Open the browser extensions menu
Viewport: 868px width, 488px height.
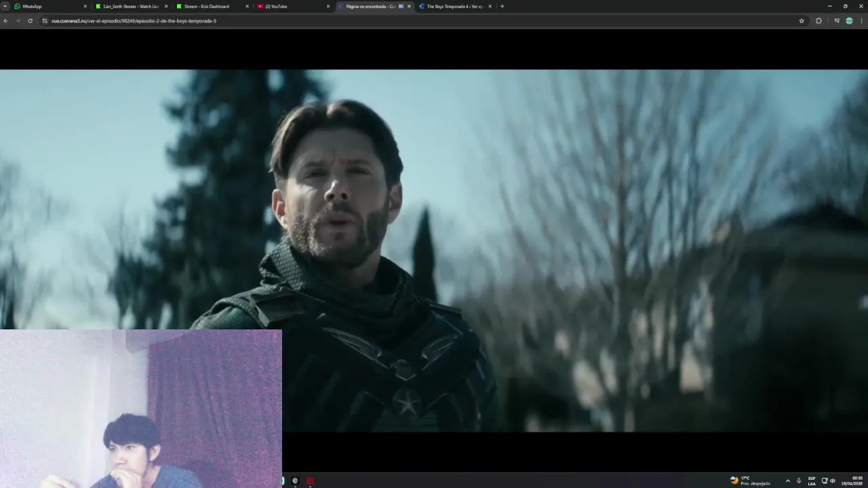(818, 21)
